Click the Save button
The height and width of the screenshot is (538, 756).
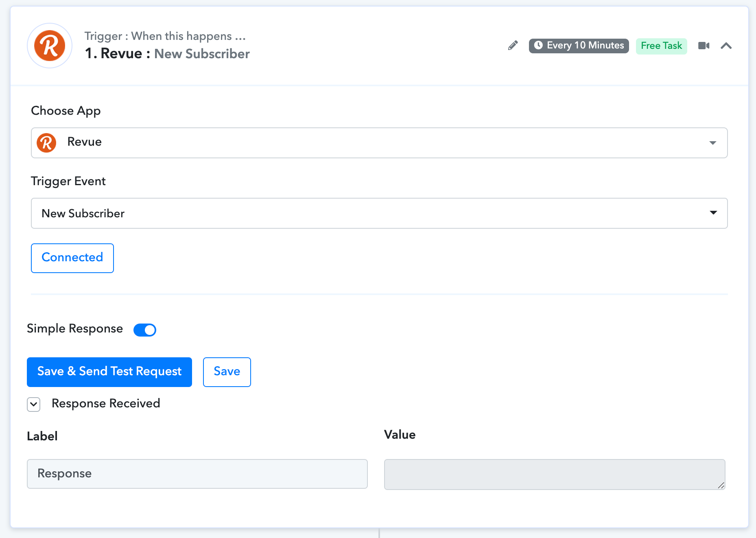point(227,372)
